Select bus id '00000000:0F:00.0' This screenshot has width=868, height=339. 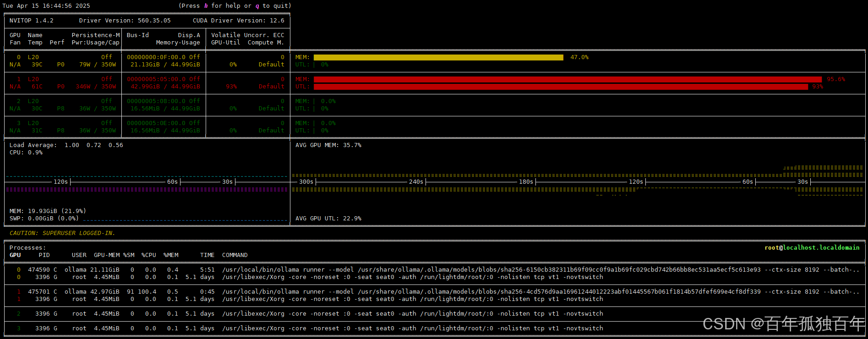156,57
